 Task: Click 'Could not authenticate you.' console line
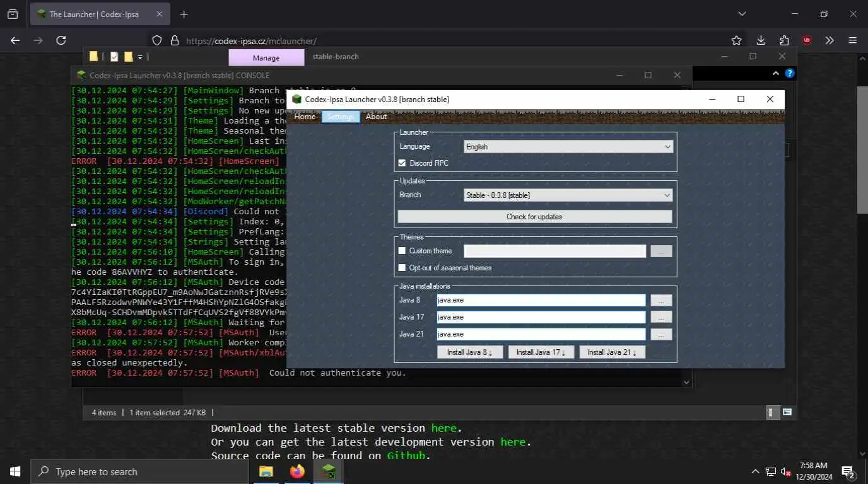pyautogui.click(x=337, y=373)
